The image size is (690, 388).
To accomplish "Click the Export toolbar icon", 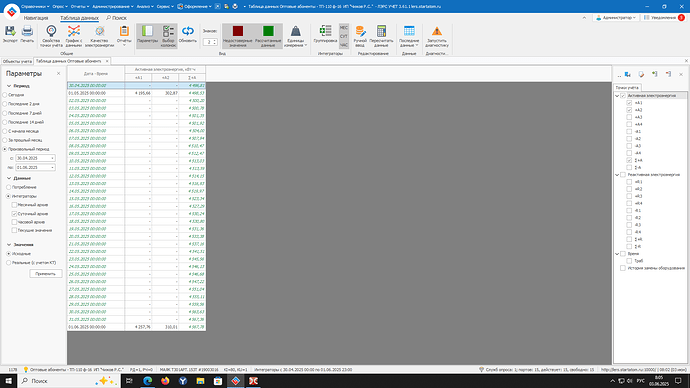I will point(10,34).
